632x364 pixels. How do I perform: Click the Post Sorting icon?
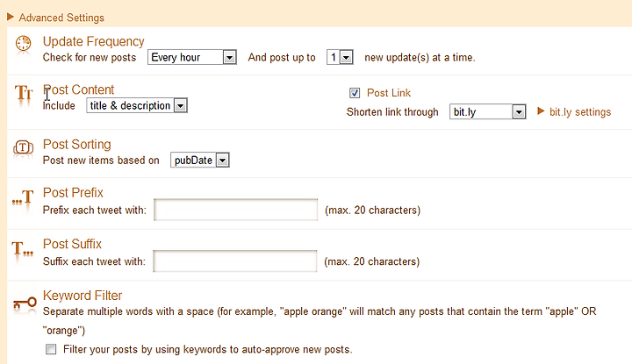coord(23,147)
